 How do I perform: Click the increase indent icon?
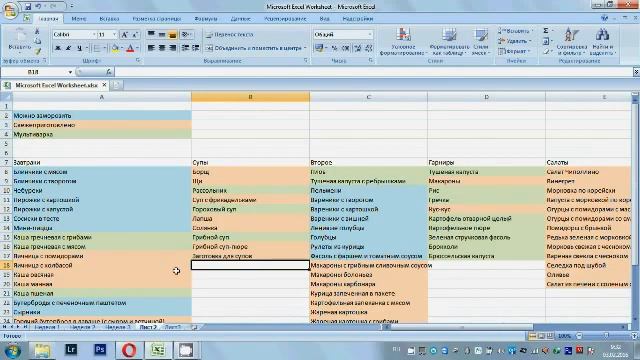pos(196,48)
